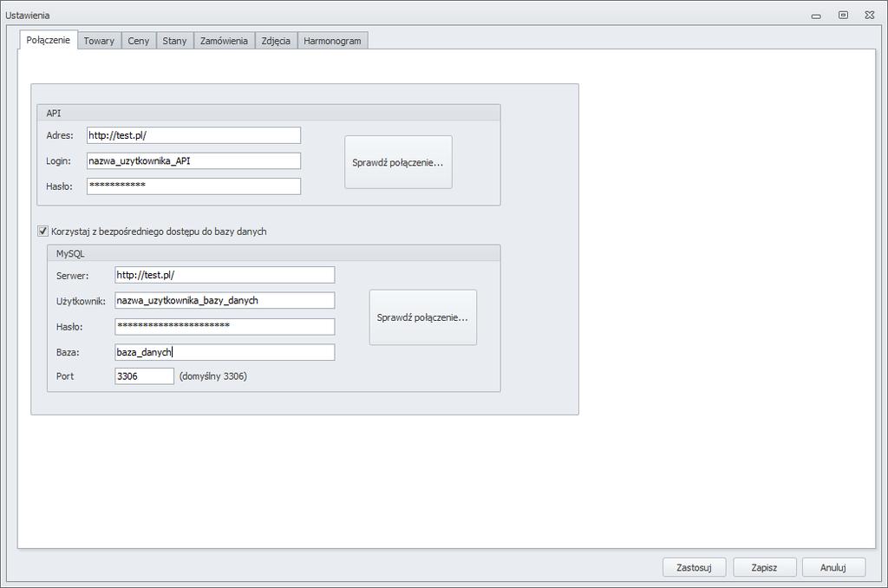
Task: Click the Port input field
Action: click(145, 376)
